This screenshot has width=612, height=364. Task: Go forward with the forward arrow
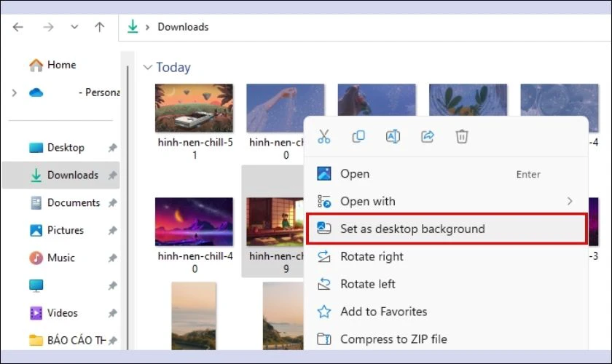[x=48, y=27]
